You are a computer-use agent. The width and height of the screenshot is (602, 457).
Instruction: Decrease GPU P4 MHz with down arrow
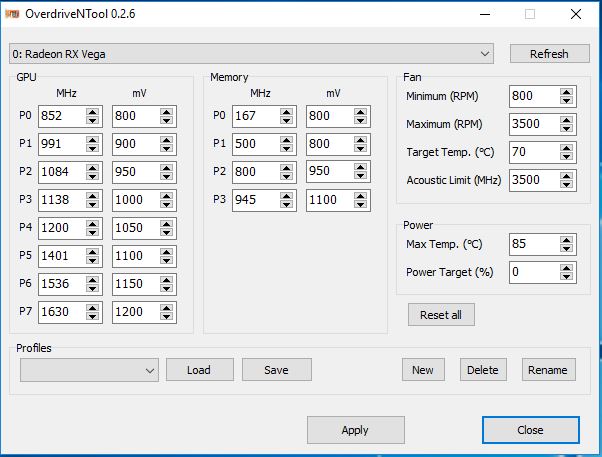tap(93, 232)
